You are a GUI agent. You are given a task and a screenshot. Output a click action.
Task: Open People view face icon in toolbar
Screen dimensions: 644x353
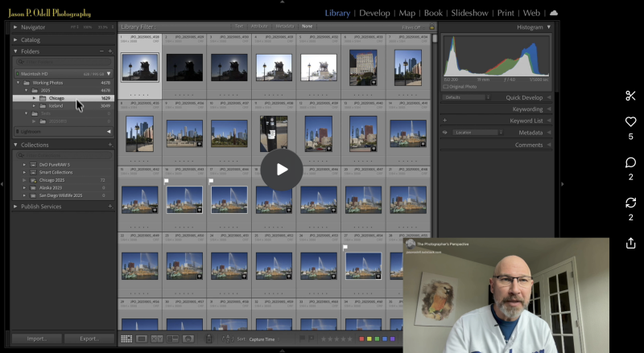(x=188, y=339)
